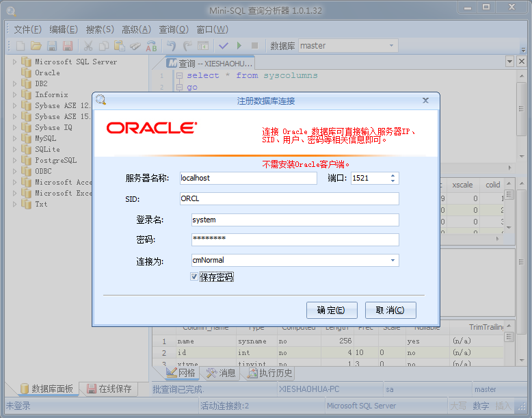The image size is (532, 418).
Task: Click the red Save-all floppy icon
Action: click(x=68, y=46)
